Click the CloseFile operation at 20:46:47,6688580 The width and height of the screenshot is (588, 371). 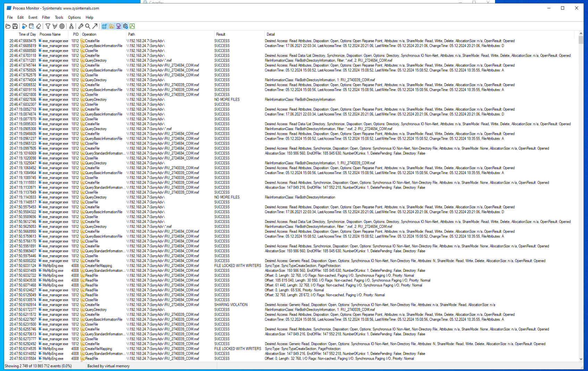tap(92, 51)
